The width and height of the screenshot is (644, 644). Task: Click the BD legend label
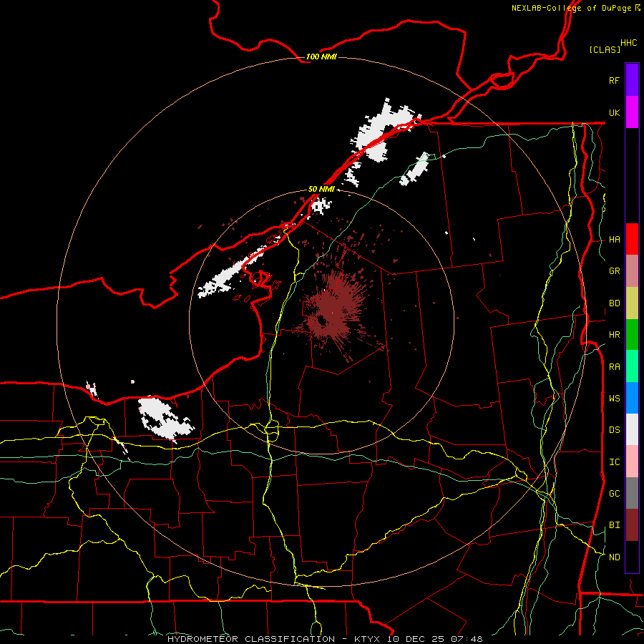(615, 303)
